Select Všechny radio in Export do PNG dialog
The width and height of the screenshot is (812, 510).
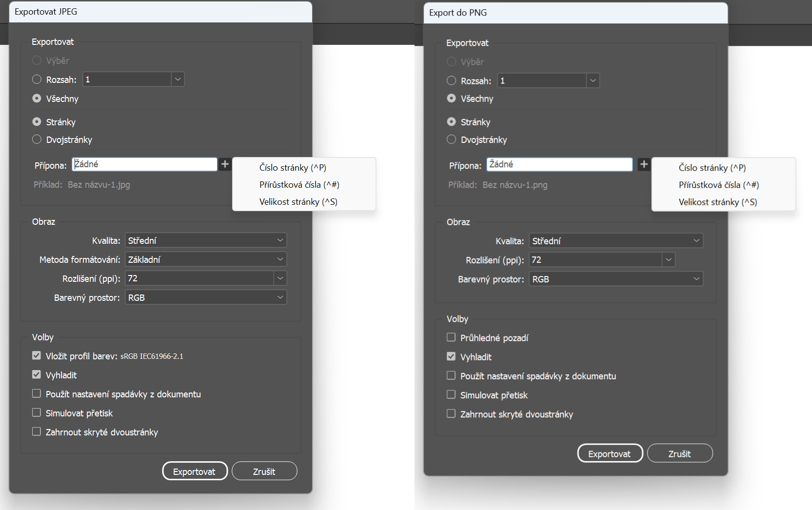pyautogui.click(x=452, y=98)
